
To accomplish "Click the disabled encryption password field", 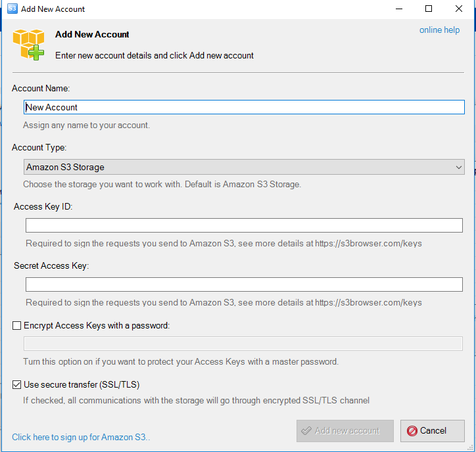I will [x=243, y=344].
